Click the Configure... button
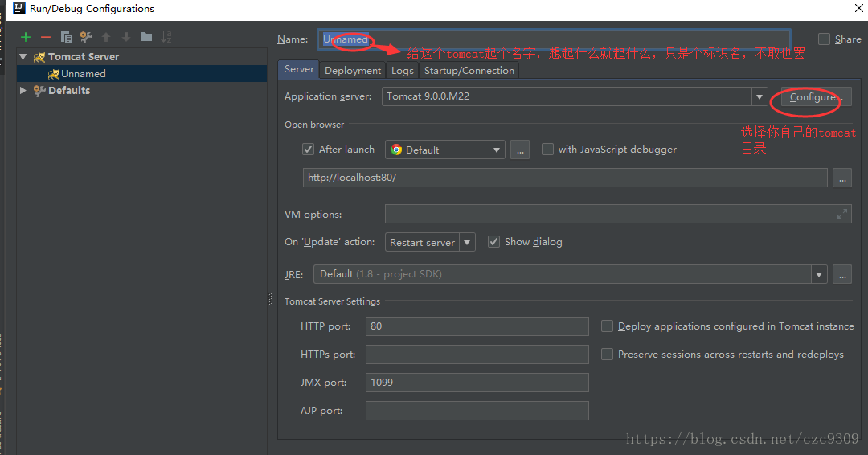Screen dimensions: 868x455 [x=816, y=96]
